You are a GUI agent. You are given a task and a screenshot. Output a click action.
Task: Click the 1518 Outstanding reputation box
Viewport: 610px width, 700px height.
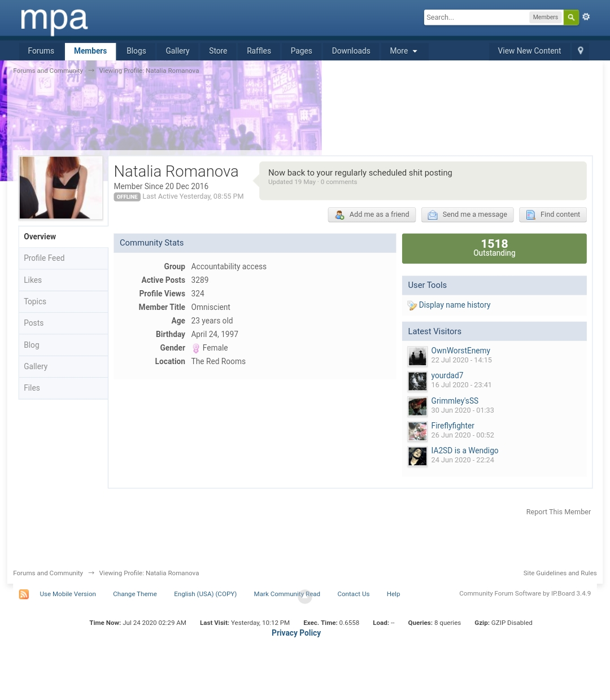tap(494, 248)
